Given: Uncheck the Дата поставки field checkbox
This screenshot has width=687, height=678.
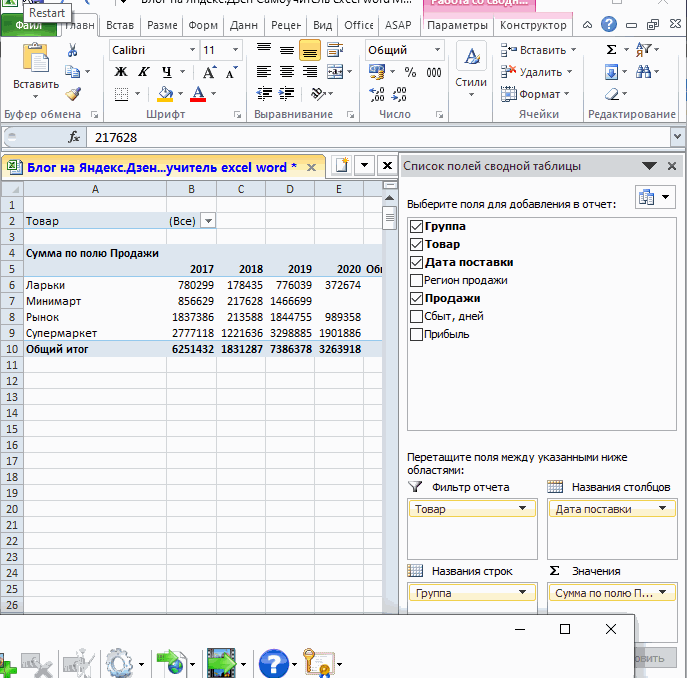Looking at the screenshot, I should point(416,263).
